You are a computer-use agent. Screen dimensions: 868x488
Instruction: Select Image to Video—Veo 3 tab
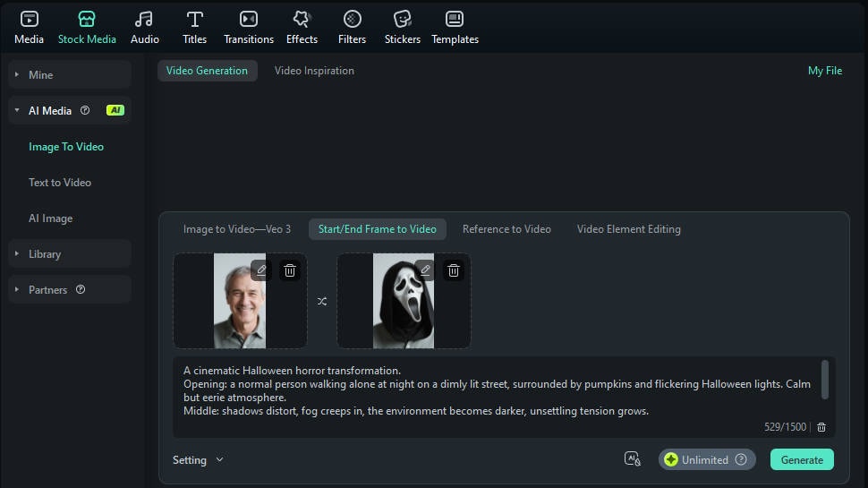click(x=237, y=229)
